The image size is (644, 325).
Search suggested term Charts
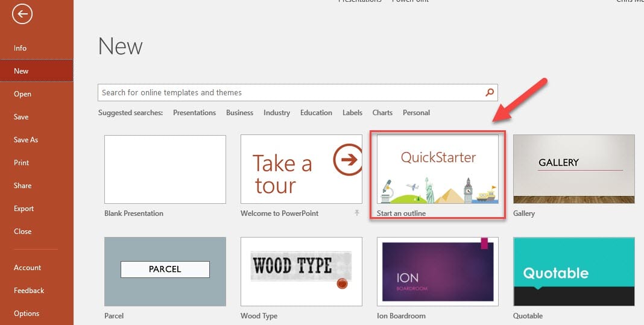(382, 113)
